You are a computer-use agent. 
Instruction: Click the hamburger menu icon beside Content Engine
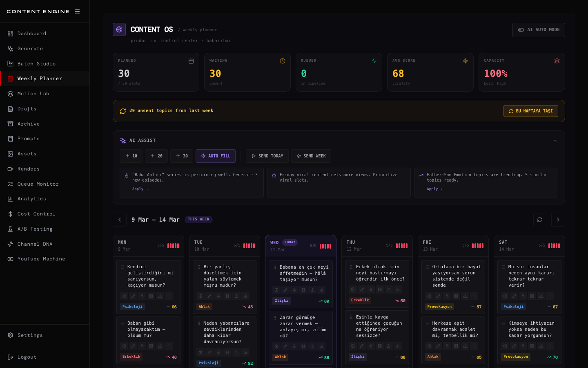(77, 11)
